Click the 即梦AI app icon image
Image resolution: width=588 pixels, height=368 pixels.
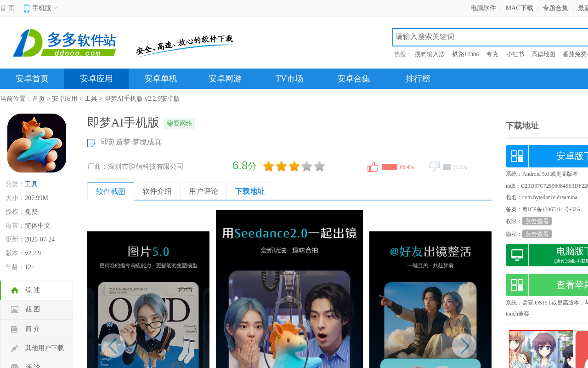pos(37,143)
